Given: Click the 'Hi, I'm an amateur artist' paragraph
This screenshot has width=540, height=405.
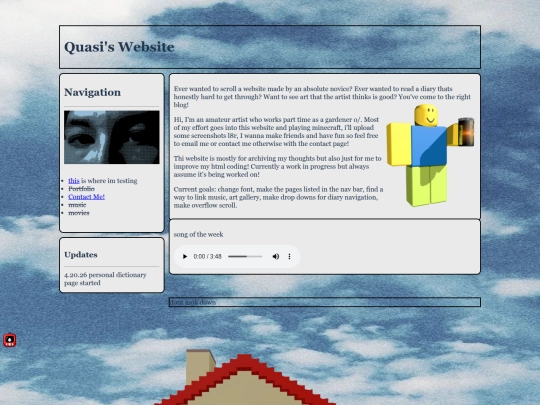Looking at the screenshot, I should tap(276, 132).
